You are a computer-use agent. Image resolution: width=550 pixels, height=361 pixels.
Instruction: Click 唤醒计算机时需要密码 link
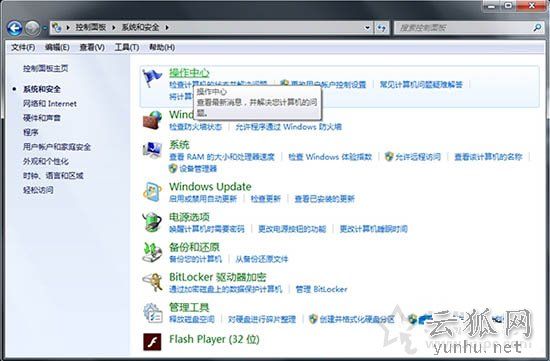[x=207, y=229]
